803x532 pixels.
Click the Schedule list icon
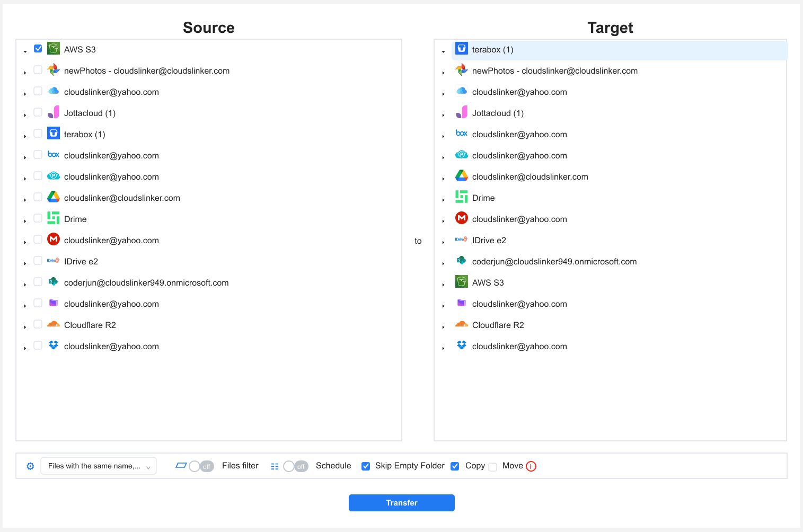click(x=275, y=466)
